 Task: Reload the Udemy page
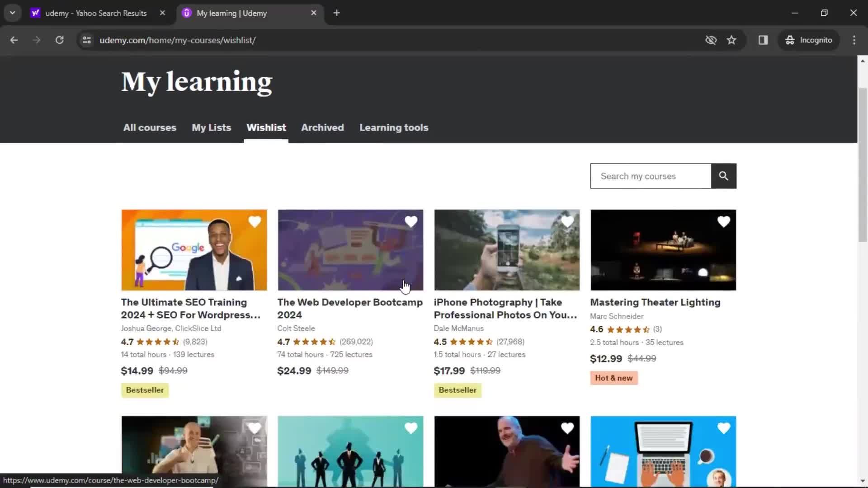coord(59,40)
